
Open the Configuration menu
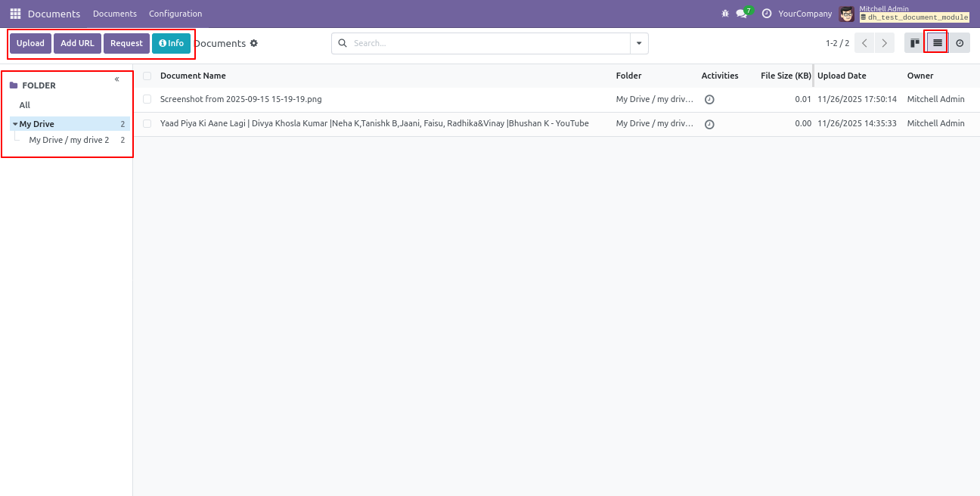point(175,14)
